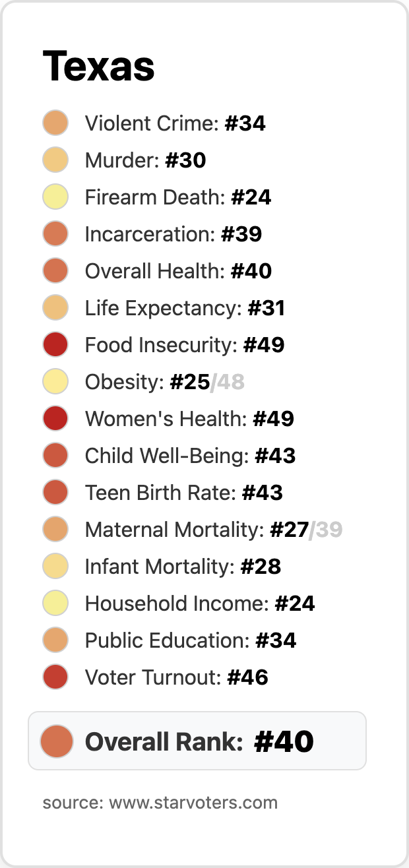Select the Overall Health #40 row

pyautogui.click(x=178, y=271)
